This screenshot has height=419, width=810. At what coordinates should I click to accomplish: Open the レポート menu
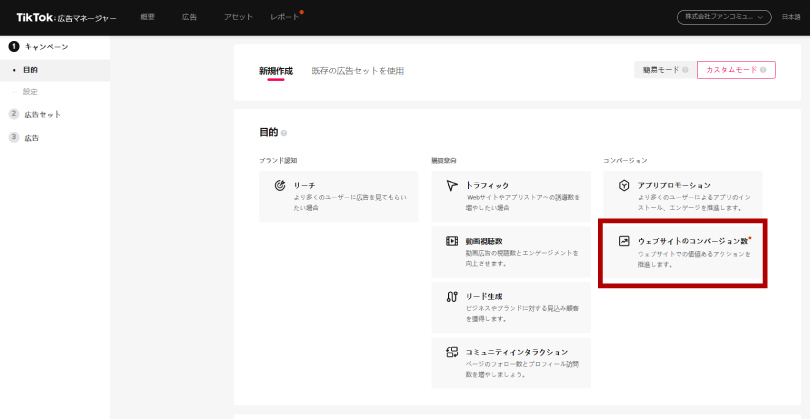click(x=285, y=17)
